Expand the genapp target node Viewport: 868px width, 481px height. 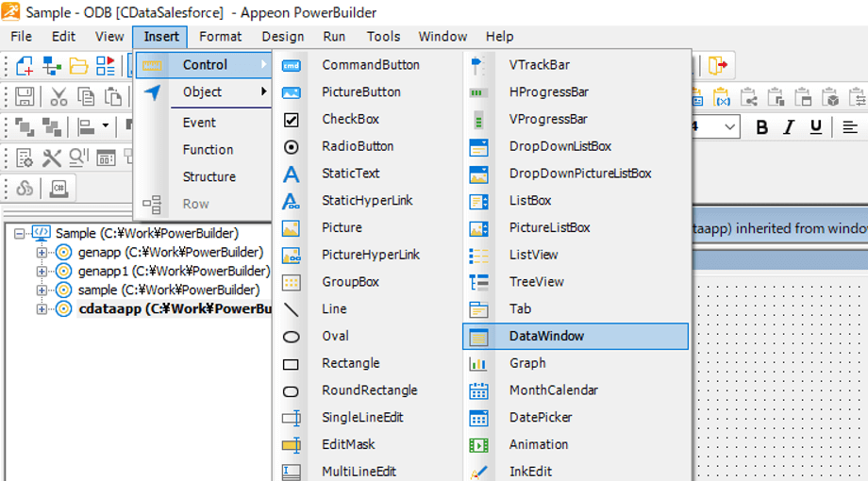42,253
